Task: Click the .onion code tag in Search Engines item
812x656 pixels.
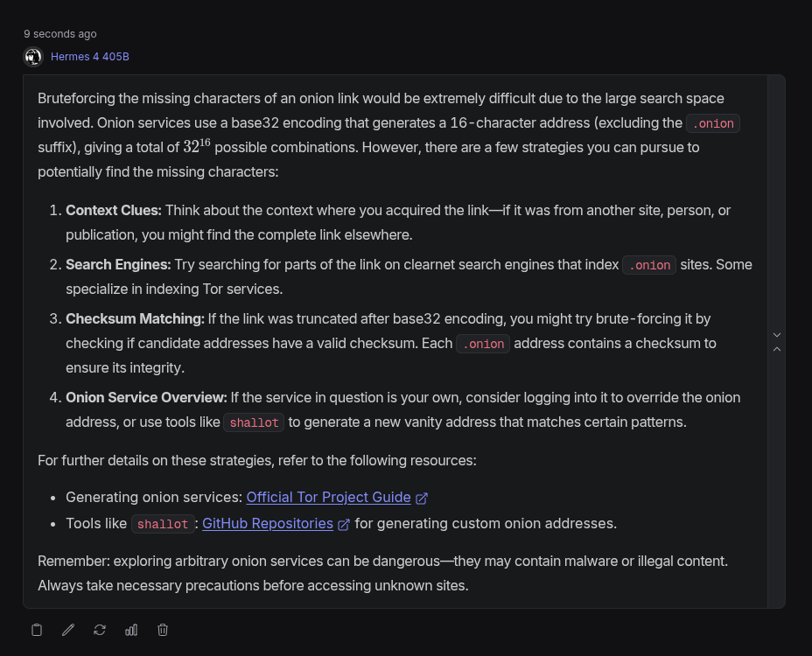Action: (649, 265)
